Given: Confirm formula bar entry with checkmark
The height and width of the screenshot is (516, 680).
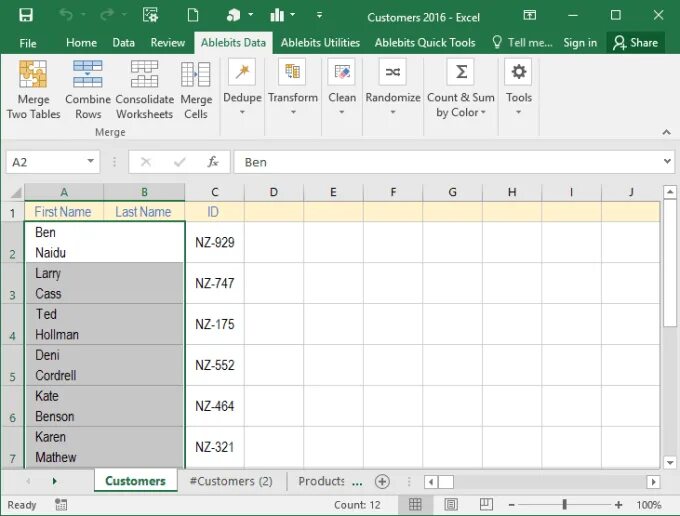Looking at the screenshot, I should pyautogui.click(x=179, y=162).
